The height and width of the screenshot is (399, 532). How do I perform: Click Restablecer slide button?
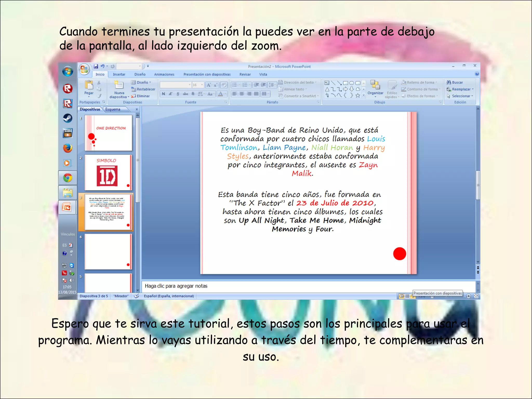tap(143, 89)
